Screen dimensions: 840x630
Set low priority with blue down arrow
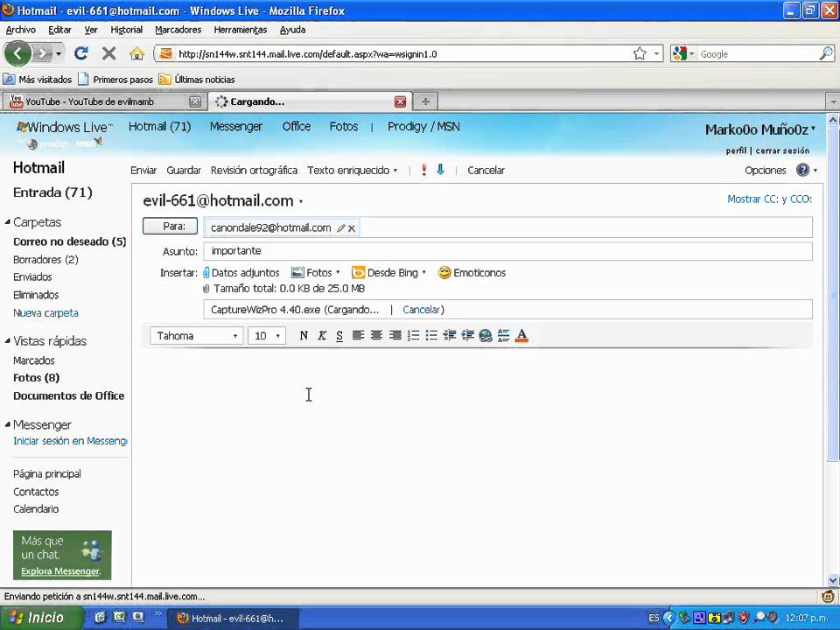440,170
